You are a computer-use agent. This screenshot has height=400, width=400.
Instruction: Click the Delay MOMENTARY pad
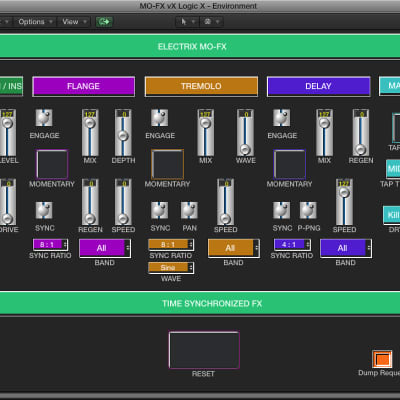[290, 164]
